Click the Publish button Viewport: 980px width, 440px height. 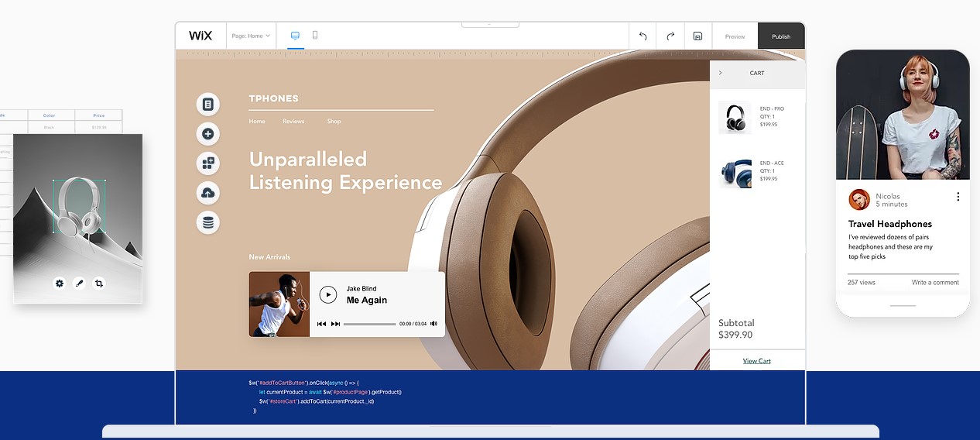781,36
